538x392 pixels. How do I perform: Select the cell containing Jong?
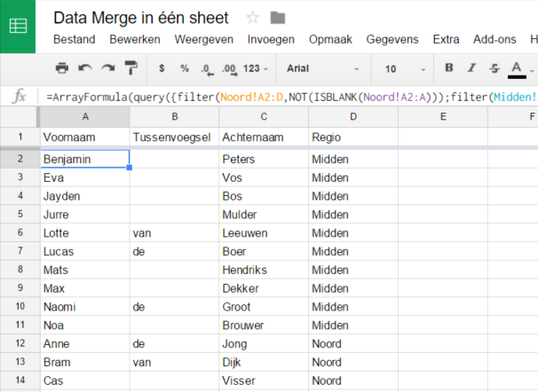click(x=264, y=344)
